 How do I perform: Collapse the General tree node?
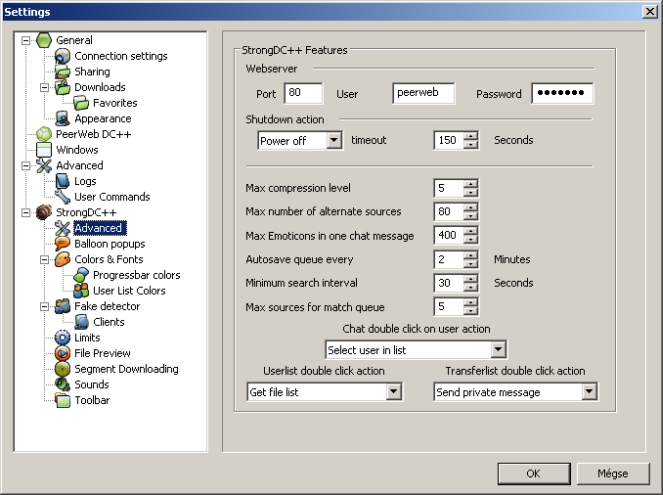pos(26,41)
